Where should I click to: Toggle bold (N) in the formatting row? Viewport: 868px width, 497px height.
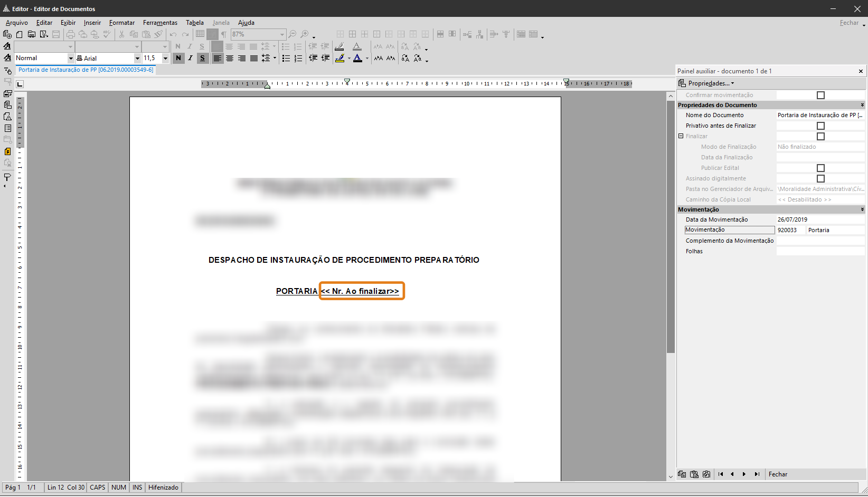(x=178, y=58)
